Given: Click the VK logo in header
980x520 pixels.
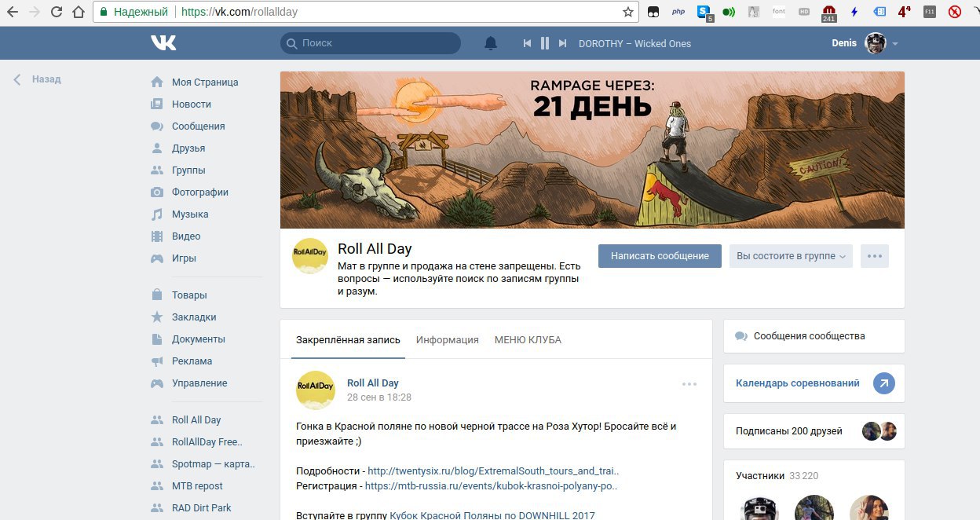Looking at the screenshot, I should pos(163,43).
